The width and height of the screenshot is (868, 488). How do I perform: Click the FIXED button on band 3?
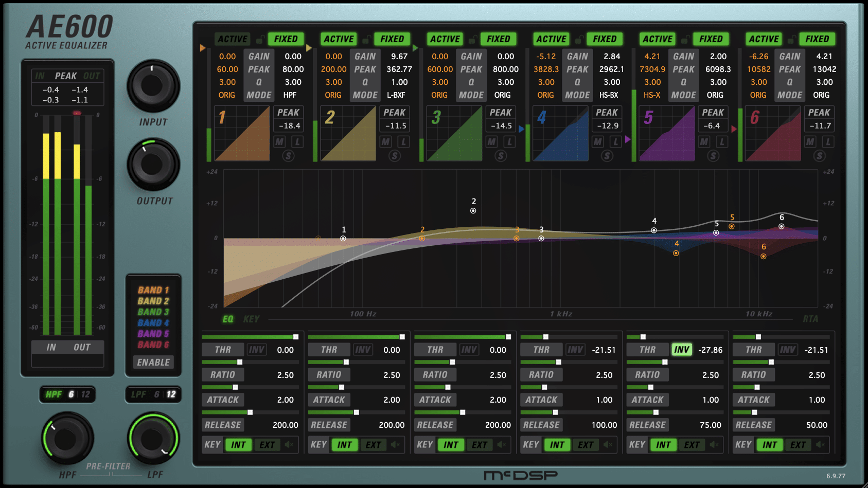pos(498,39)
